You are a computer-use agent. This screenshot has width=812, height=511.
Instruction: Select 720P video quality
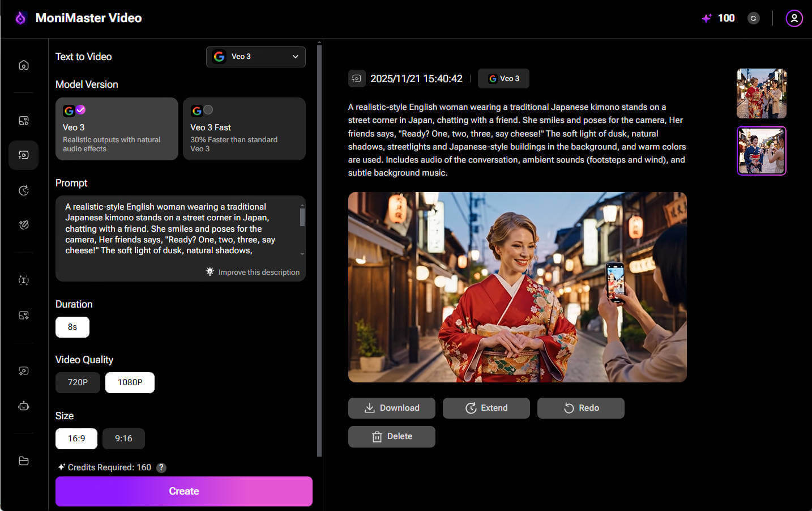[x=78, y=382]
